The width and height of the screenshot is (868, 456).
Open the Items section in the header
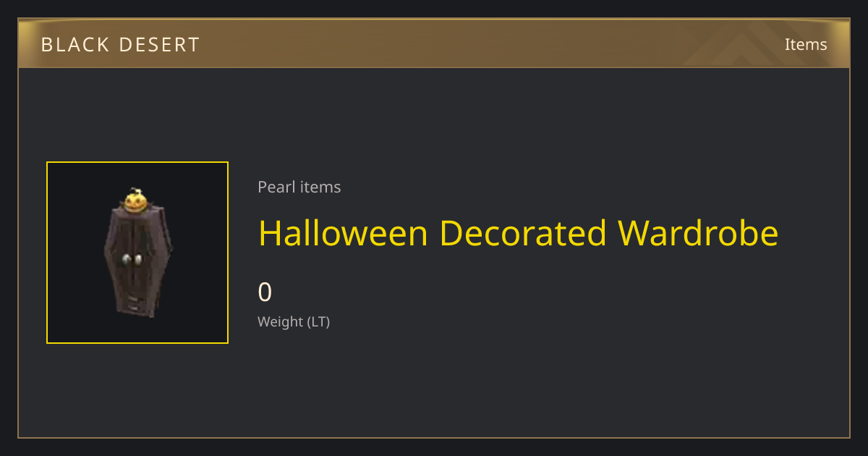pos(806,44)
